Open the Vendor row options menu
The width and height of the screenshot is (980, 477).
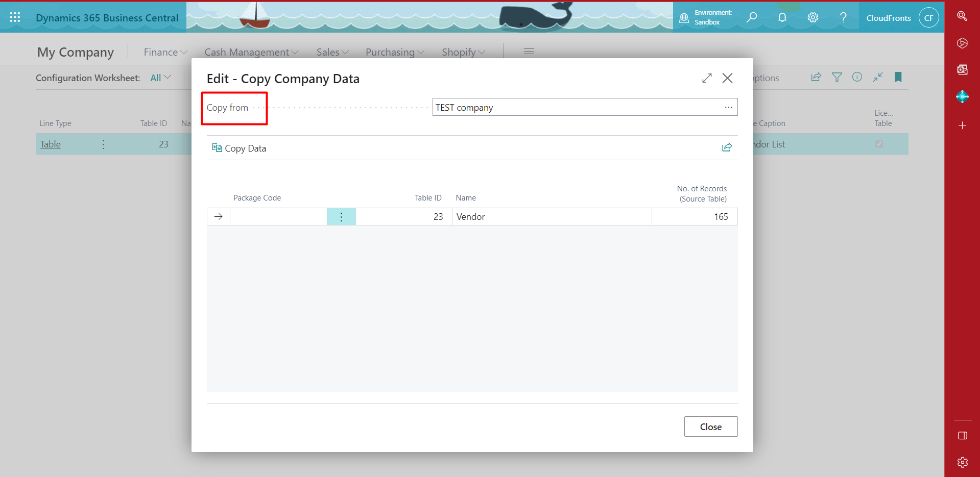(341, 217)
